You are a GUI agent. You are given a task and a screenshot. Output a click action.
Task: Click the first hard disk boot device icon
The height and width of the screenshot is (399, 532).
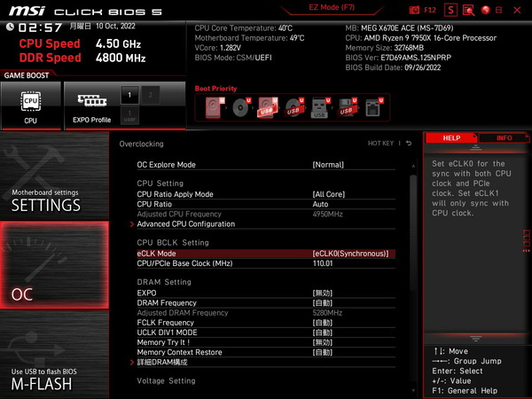(215, 108)
